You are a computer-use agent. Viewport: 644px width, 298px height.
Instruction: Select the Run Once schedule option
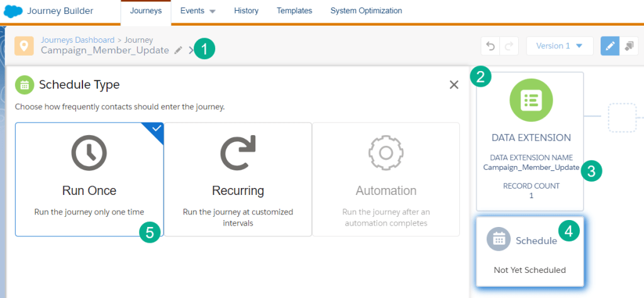(x=89, y=179)
